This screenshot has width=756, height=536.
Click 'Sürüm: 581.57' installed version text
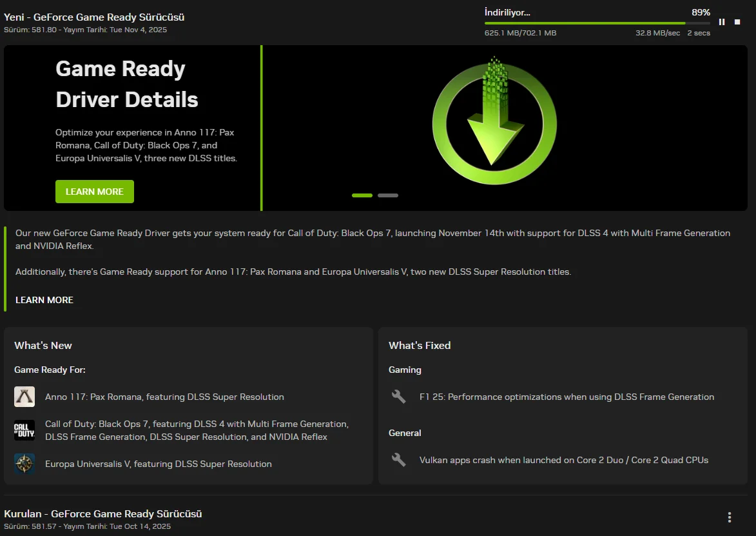click(87, 526)
